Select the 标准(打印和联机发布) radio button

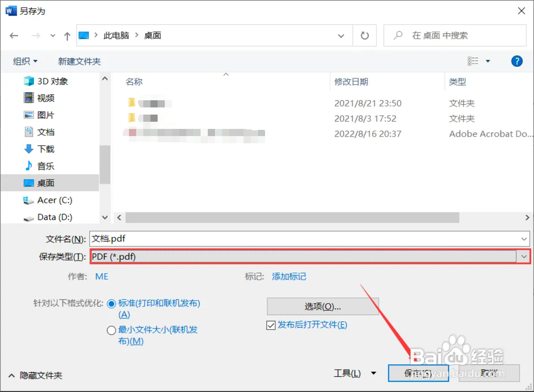[111, 304]
